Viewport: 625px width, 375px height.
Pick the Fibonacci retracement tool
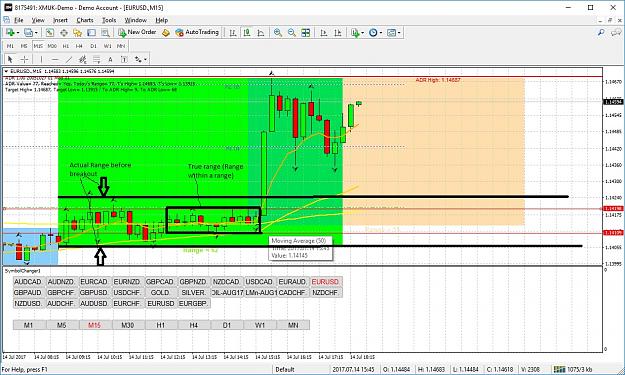pyautogui.click(x=96, y=59)
